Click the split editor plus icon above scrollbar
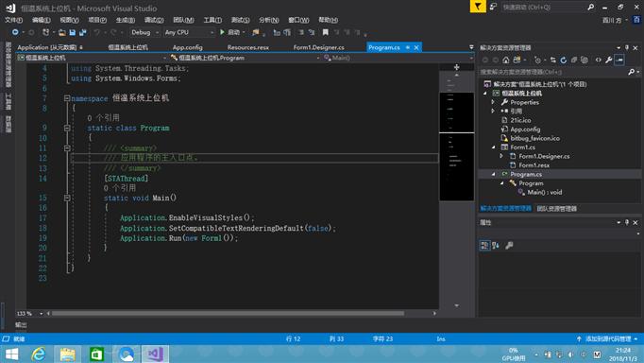644x363 pixels. pyautogui.click(x=456, y=67)
